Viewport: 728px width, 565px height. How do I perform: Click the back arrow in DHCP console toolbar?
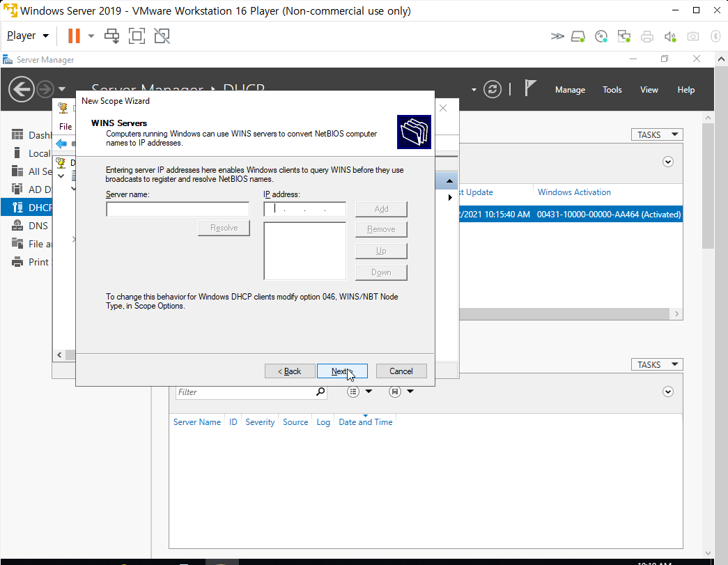click(x=61, y=144)
